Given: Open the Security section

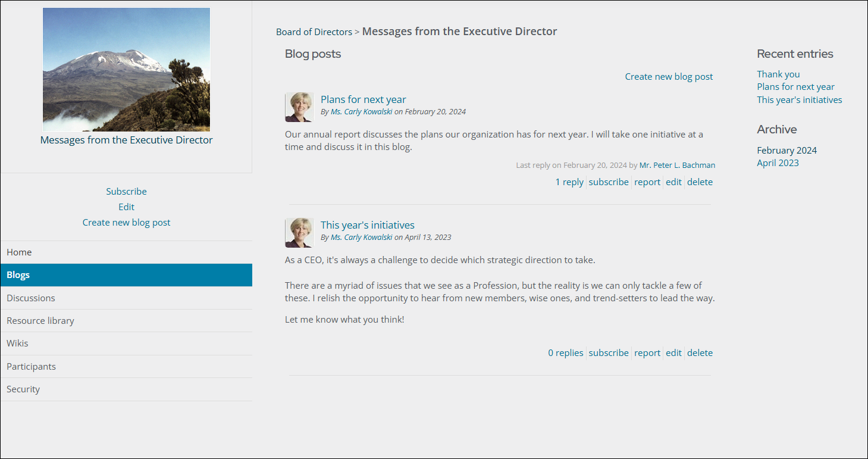Looking at the screenshot, I should pos(126,389).
